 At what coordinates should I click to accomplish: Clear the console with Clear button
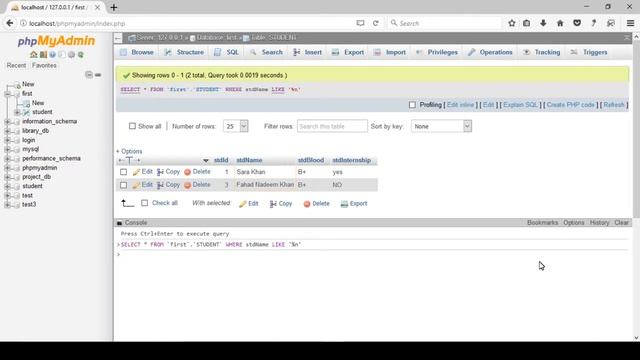(x=622, y=223)
